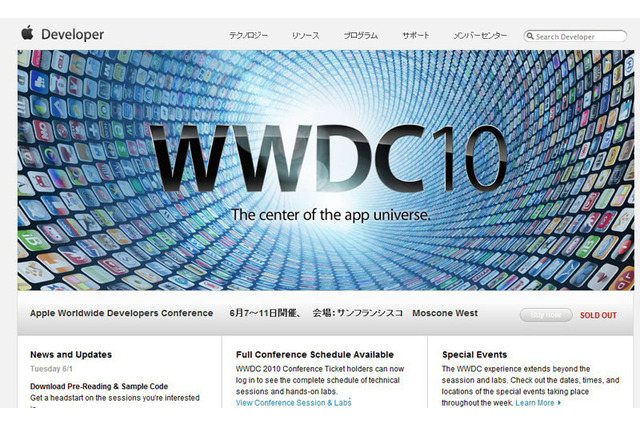Click the 会場:サンフランシスコ venue text
The width and height of the screenshot is (640, 426).
[x=358, y=313]
